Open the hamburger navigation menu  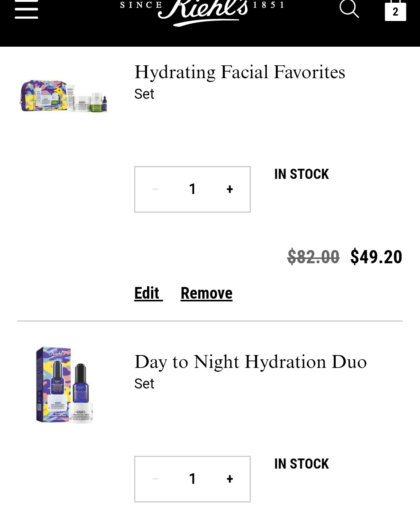26,9
